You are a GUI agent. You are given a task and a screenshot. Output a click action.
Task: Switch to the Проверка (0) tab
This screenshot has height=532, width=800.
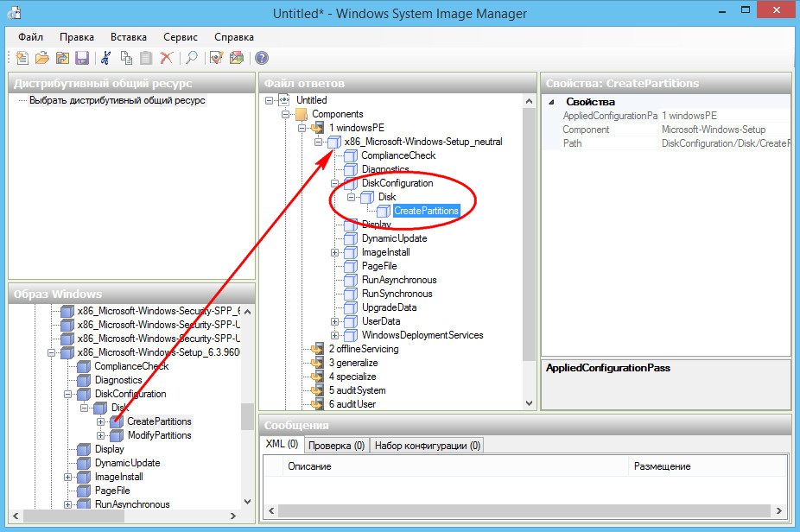click(x=337, y=446)
